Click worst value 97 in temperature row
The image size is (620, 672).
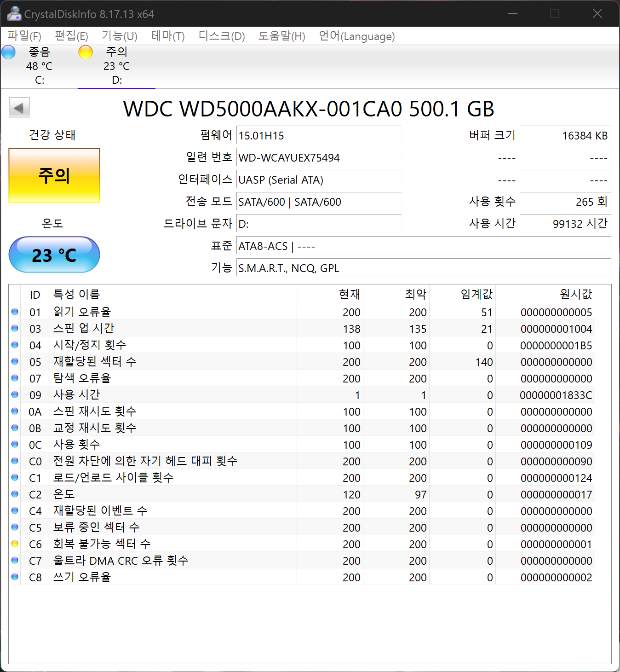pos(421,494)
